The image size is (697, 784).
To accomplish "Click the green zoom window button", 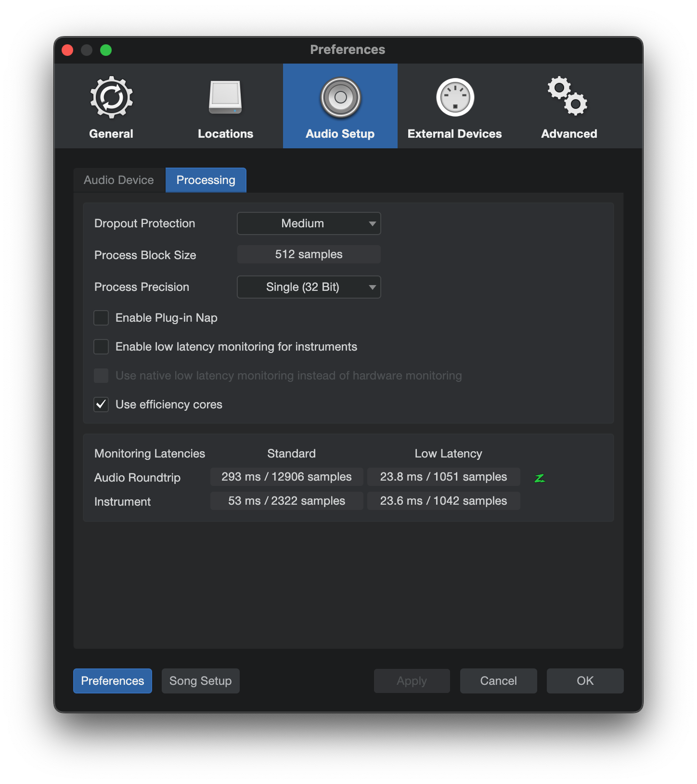I will [x=106, y=50].
